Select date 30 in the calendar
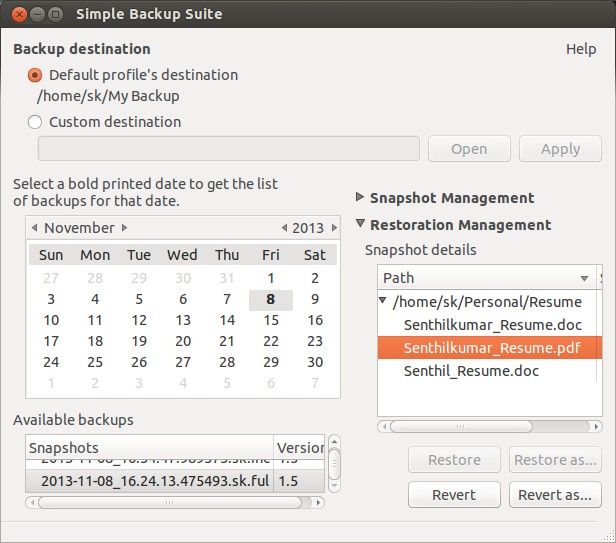The width and height of the screenshot is (616, 543). point(315,362)
